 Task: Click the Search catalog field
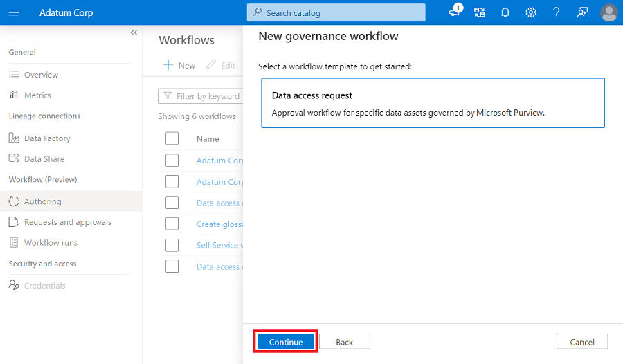pos(336,12)
